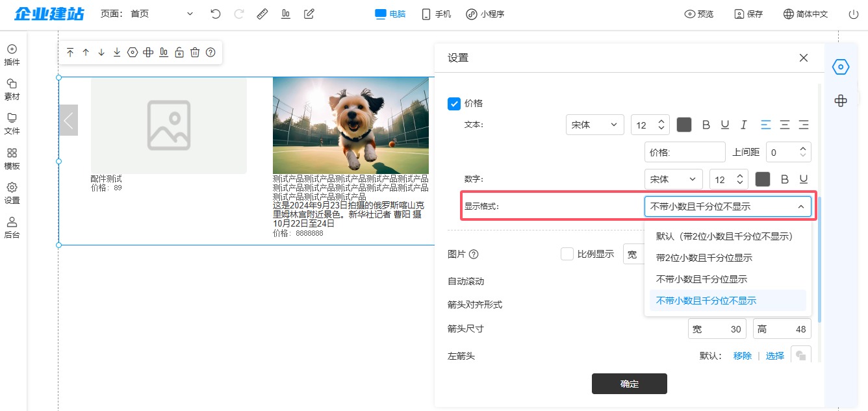Open the price text color swatch
The width and height of the screenshot is (868, 411).
(x=683, y=125)
